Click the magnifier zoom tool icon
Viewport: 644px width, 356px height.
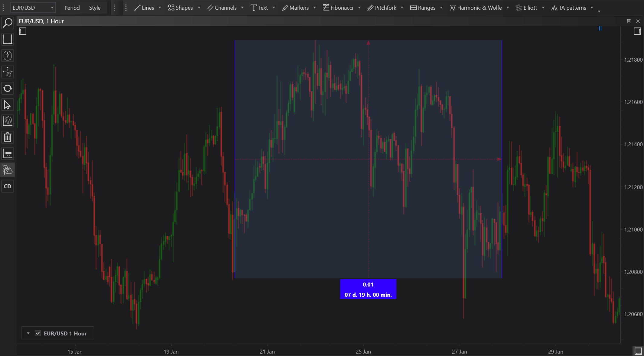(x=8, y=23)
